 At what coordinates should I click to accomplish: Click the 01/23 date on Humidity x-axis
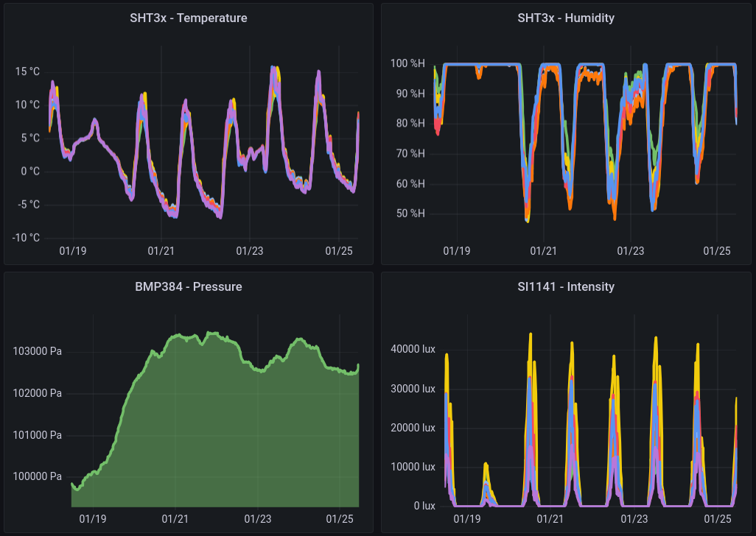(630, 251)
